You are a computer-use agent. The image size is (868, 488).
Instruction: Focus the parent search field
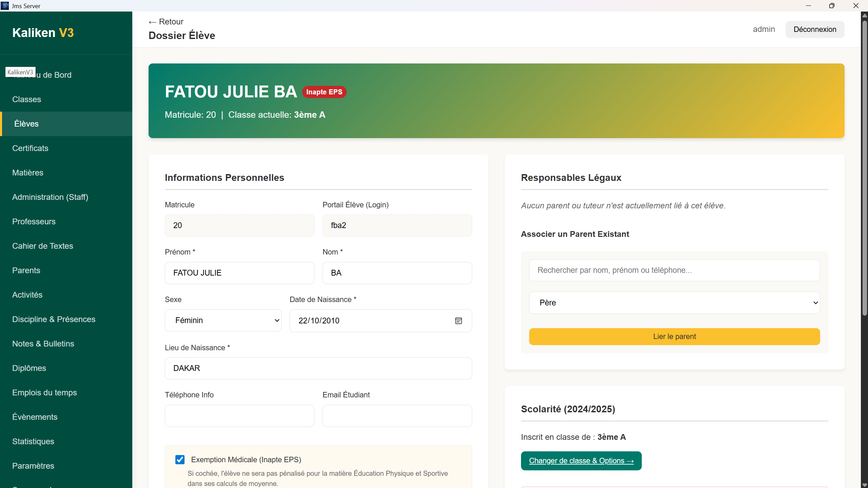pos(674,270)
